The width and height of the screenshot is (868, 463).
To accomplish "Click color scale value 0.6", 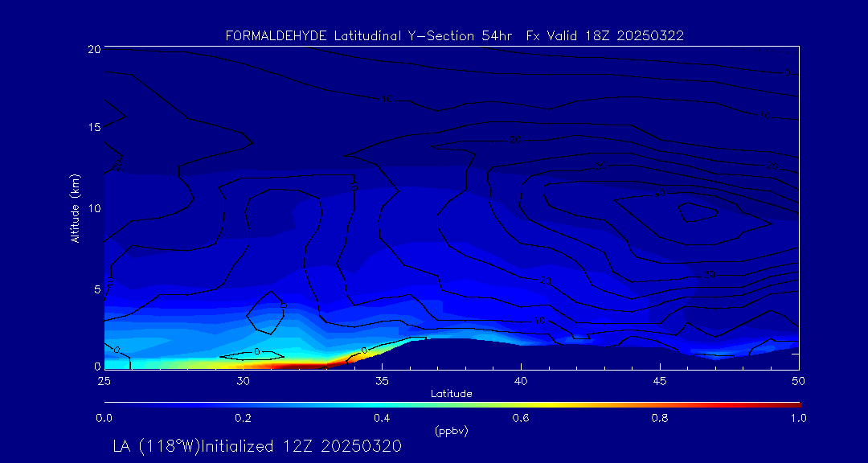I will (521, 419).
